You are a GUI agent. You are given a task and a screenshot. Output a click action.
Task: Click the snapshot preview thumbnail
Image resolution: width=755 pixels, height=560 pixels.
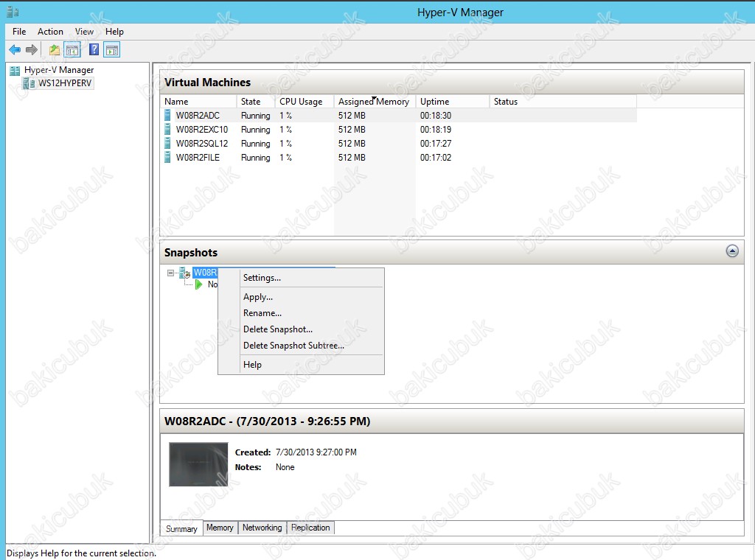(x=198, y=464)
